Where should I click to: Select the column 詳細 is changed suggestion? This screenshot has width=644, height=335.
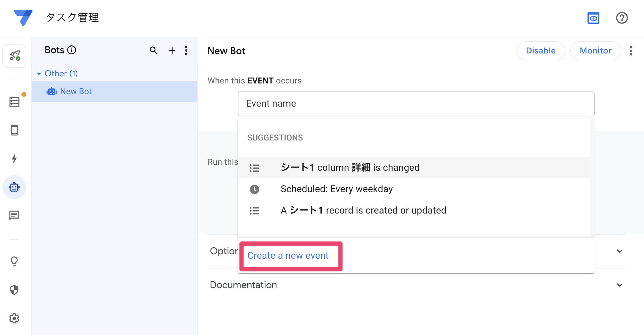(350, 167)
